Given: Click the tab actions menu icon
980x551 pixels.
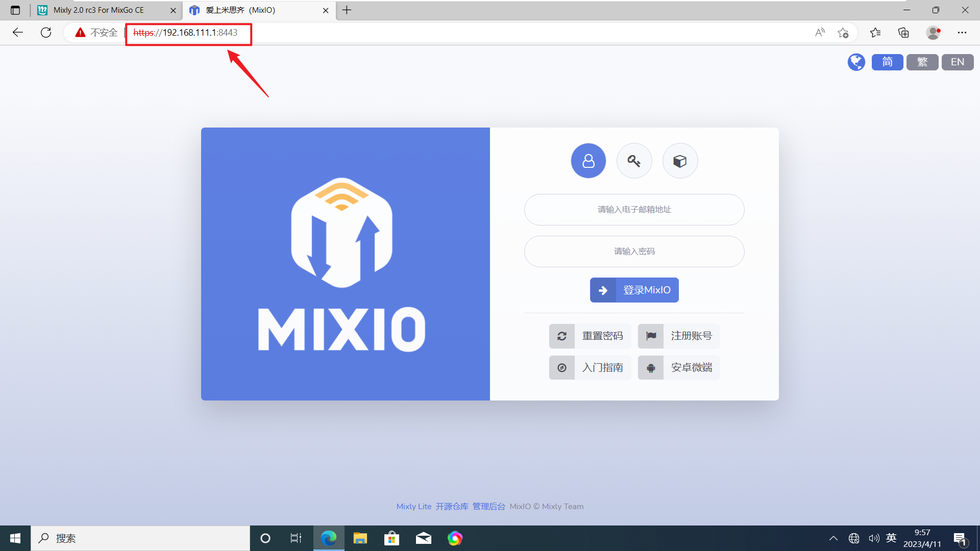Looking at the screenshot, I should click(x=15, y=10).
